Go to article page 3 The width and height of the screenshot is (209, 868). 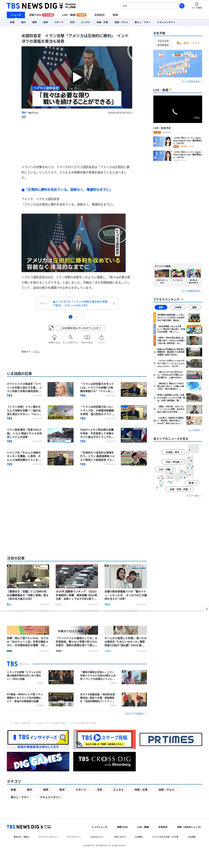83,317
